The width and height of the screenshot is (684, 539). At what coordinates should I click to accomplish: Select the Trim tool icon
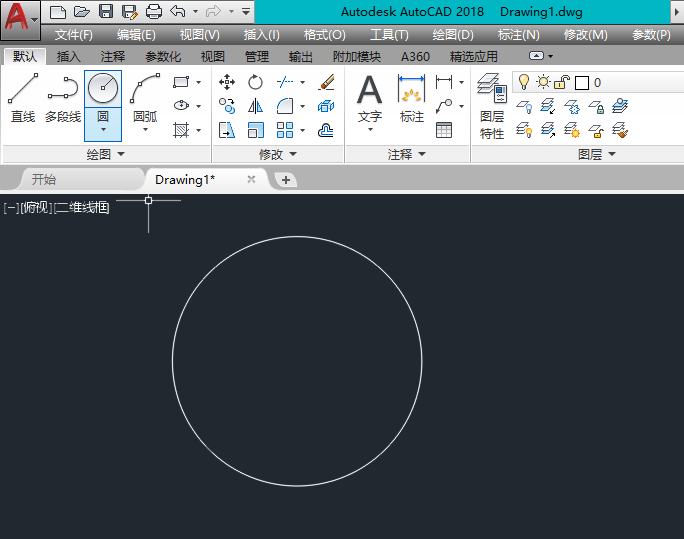click(285, 82)
